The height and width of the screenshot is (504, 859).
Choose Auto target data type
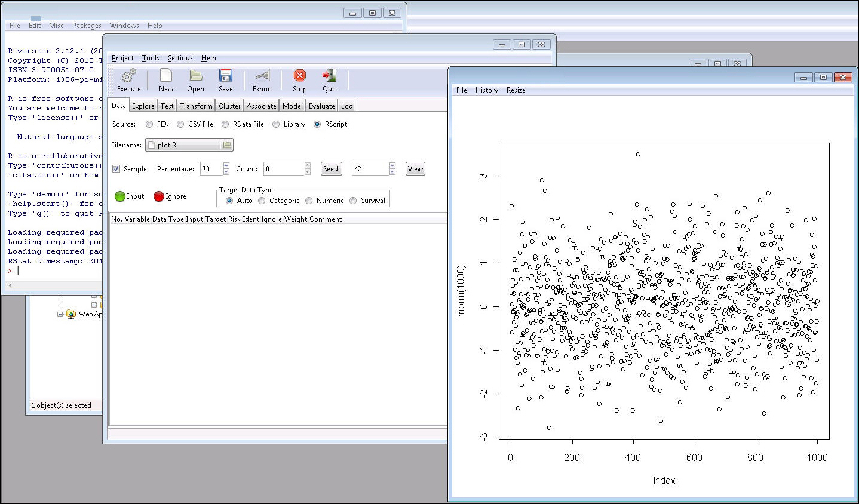pyautogui.click(x=229, y=201)
